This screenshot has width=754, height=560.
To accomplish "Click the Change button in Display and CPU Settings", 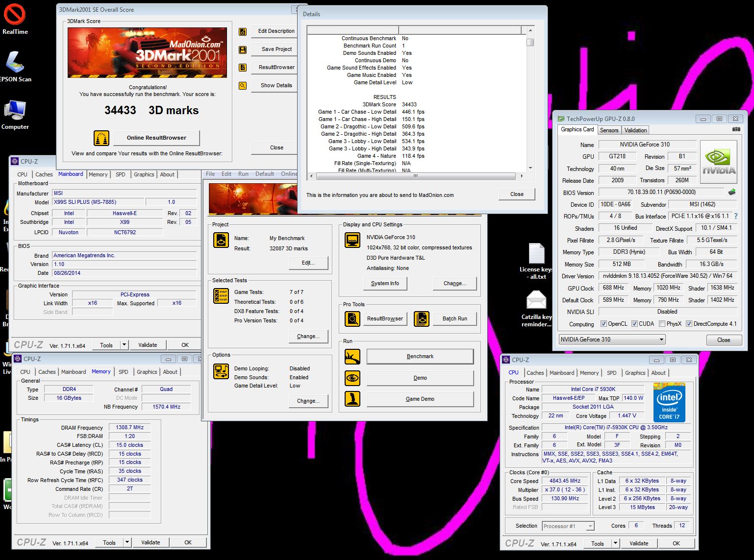I will coord(454,284).
